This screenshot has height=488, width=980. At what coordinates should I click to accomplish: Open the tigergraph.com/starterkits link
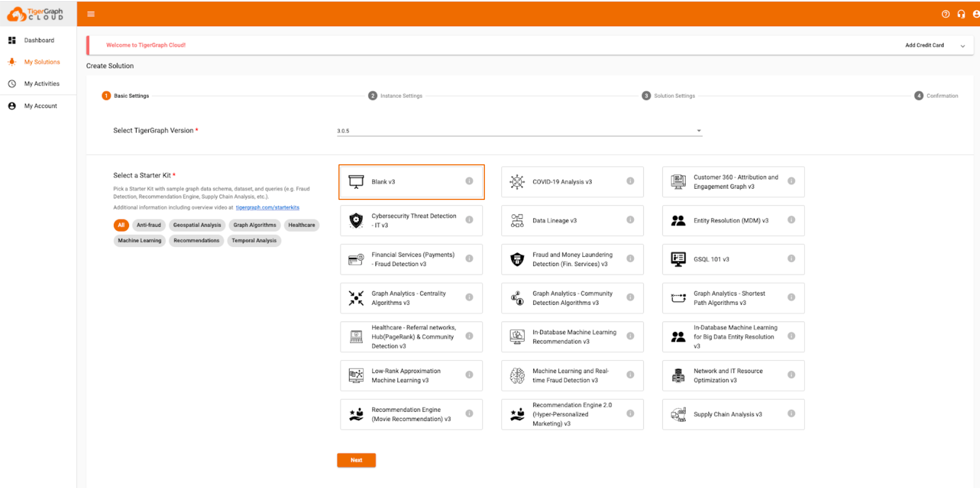coord(267,207)
